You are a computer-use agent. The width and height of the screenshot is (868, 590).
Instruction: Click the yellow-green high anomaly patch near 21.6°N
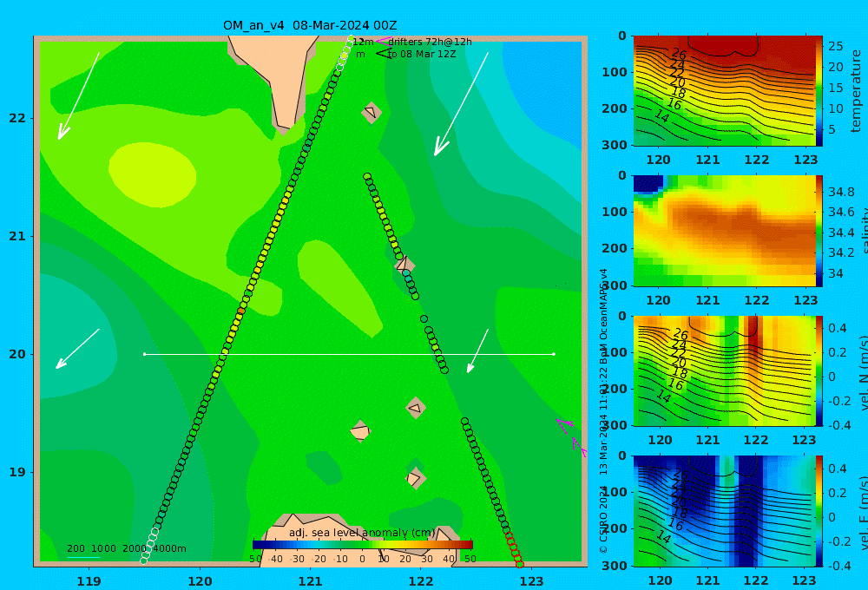coord(152,175)
